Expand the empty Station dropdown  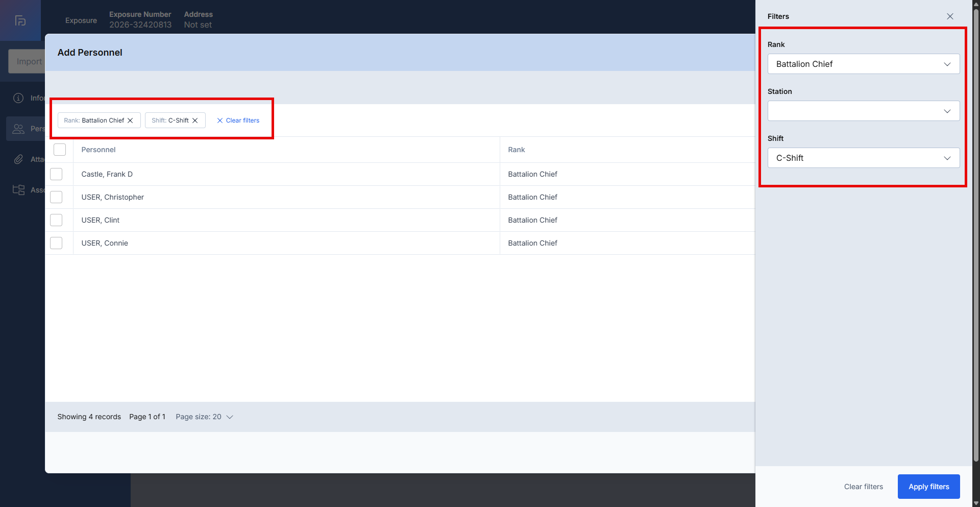[x=863, y=111]
